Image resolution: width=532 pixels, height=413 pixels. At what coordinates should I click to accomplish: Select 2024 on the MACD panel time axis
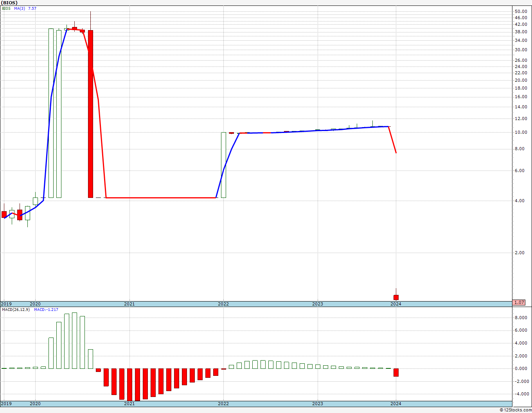pyautogui.click(x=396, y=404)
